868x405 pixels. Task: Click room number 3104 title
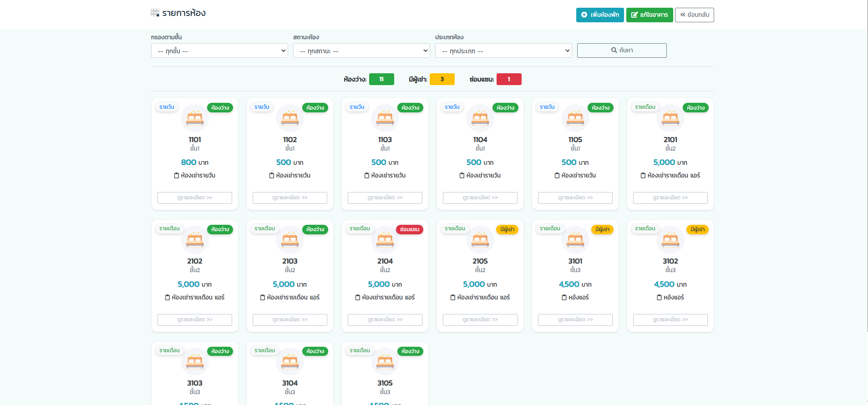(290, 383)
